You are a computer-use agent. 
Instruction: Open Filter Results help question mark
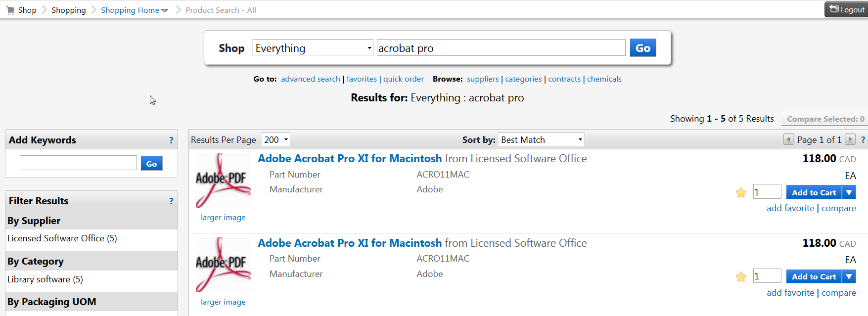(171, 201)
